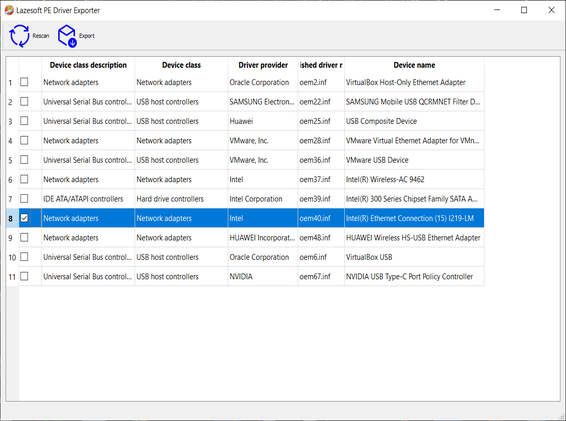Enable the Intel Wireless-AC 9462 checkbox

pos(24,179)
